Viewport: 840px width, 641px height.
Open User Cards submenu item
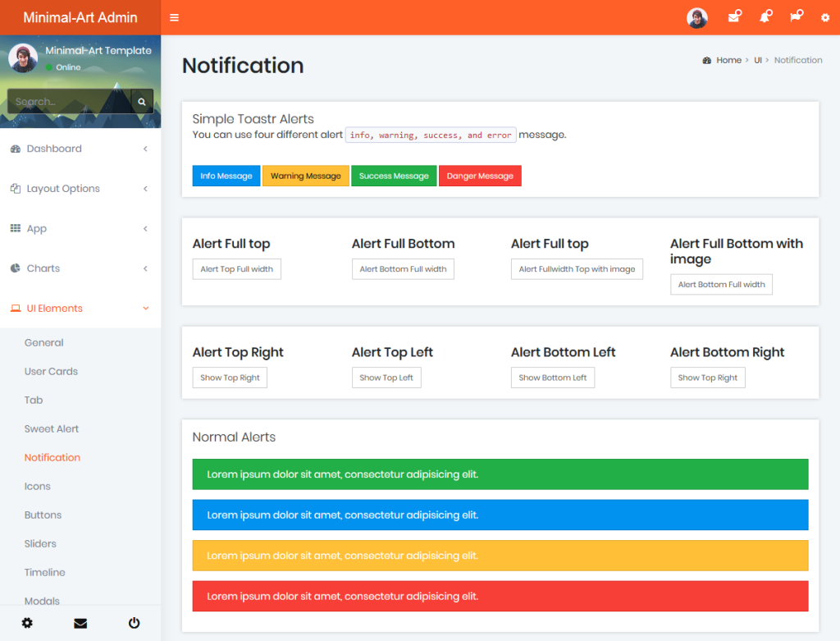tap(51, 372)
